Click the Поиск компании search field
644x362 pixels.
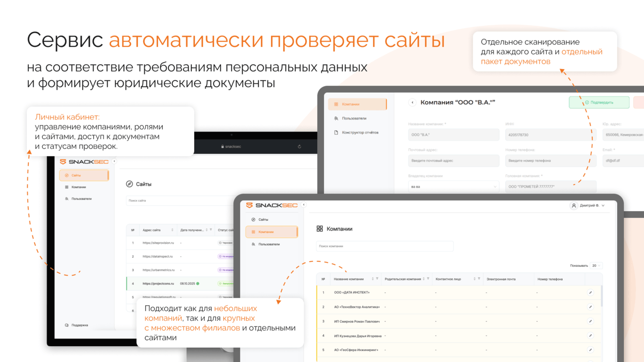384,246
